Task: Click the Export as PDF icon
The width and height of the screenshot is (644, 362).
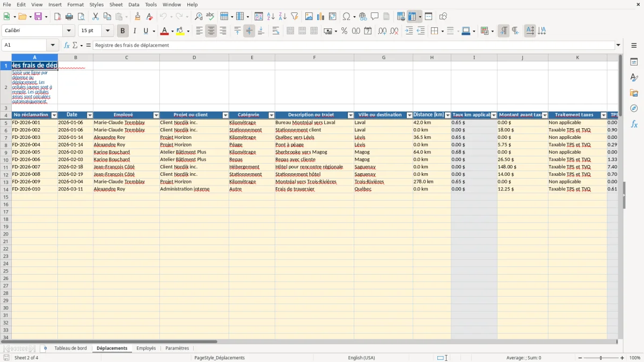Action: 57,17
